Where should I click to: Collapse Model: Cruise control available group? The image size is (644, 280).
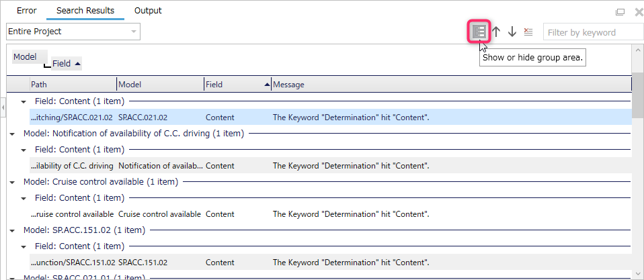[x=12, y=182]
